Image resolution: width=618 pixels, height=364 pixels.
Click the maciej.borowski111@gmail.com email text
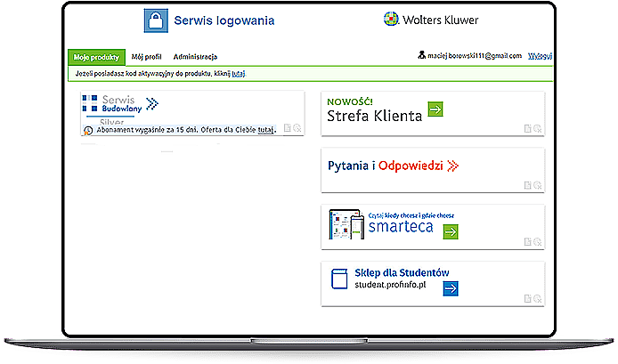[x=475, y=56]
